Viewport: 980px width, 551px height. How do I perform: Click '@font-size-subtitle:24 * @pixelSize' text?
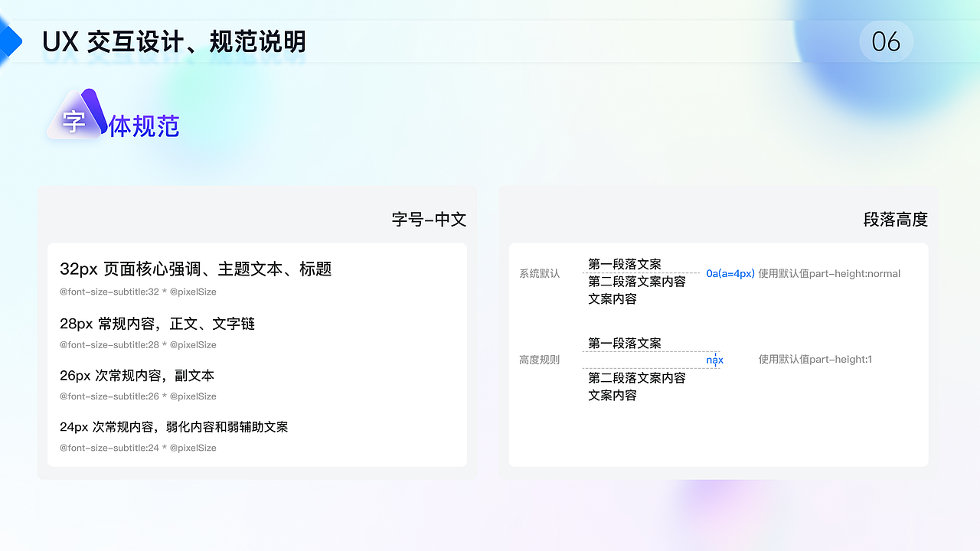tap(138, 448)
